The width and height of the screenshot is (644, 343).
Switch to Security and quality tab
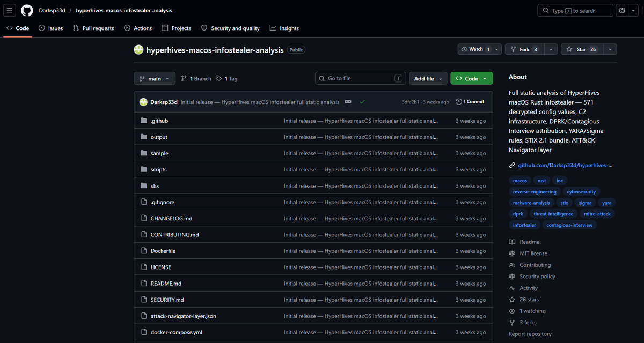pos(230,28)
